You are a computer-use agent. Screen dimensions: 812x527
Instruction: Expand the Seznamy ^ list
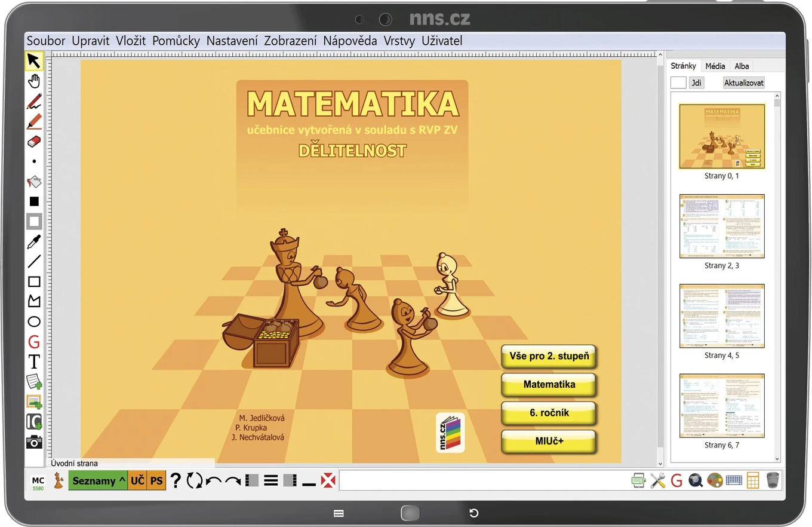(x=99, y=480)
